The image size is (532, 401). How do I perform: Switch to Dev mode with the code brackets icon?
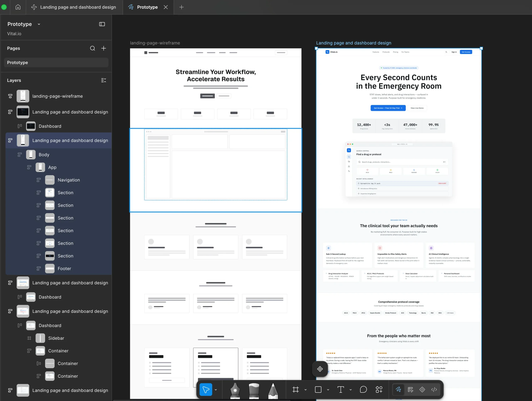pos(434,389)
